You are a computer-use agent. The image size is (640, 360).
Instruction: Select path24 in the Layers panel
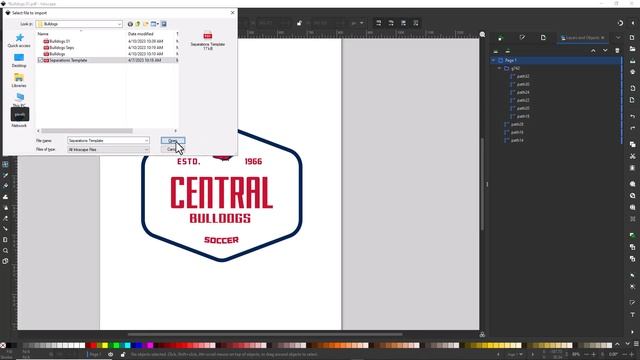tap(523, 92)
